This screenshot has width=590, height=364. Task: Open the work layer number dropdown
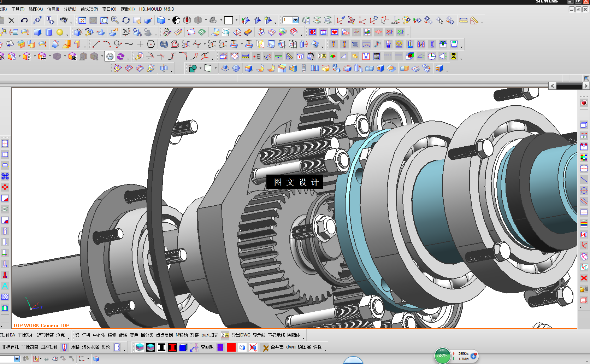coord(296,20)
